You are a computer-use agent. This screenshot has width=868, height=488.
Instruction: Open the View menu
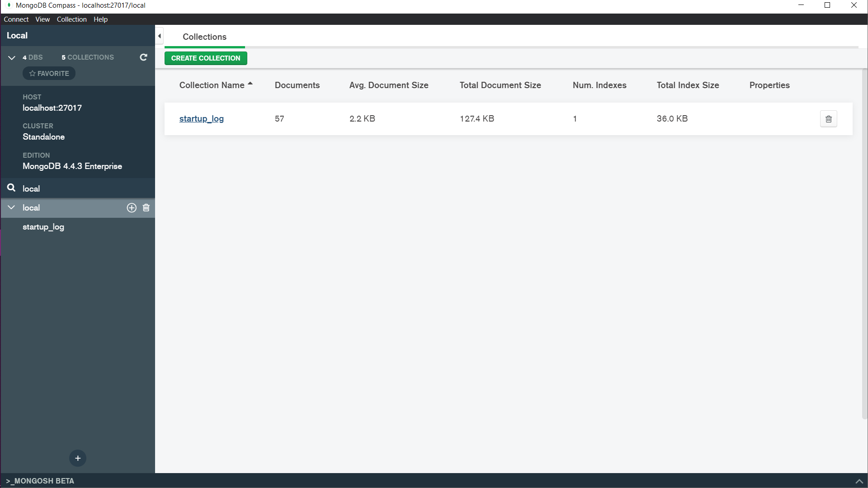(42, 19)
